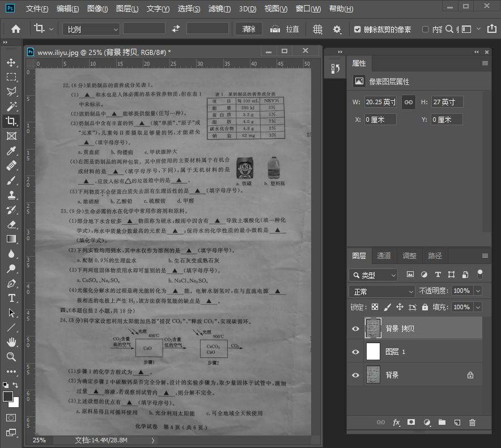501x448 pixels.
Task: Switch to the 通道 tab
Action: [x=384, y=256]
